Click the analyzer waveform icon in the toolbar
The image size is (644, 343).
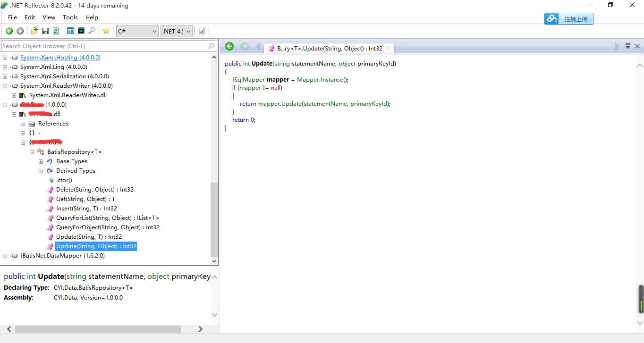click(x=81, y=31)
